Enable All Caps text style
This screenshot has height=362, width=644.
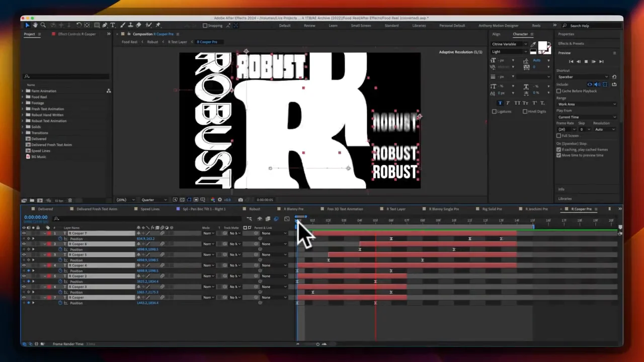(517, 103)
